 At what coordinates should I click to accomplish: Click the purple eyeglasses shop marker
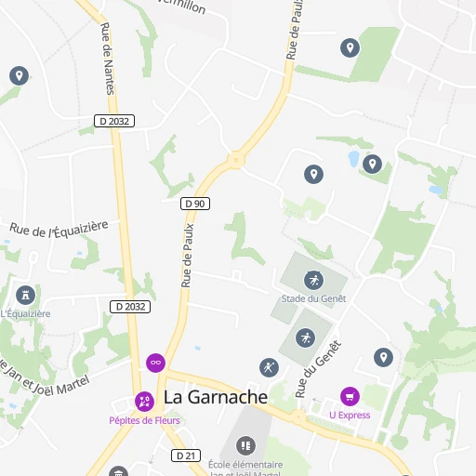(x=155, y=363)
